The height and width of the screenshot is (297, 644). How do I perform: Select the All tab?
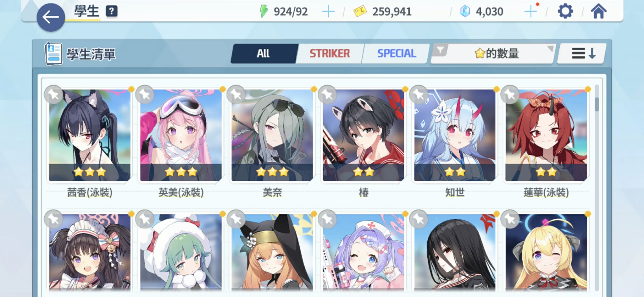coord(264,53)
